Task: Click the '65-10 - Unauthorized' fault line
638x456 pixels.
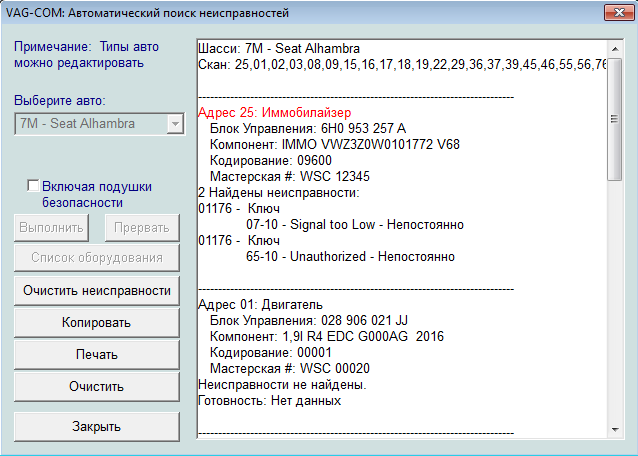Action: click(x=350, y=256)
